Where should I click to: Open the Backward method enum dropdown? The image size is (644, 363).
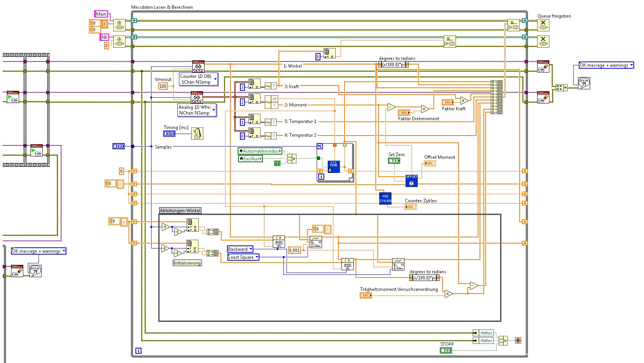click(x=240, y=249)
